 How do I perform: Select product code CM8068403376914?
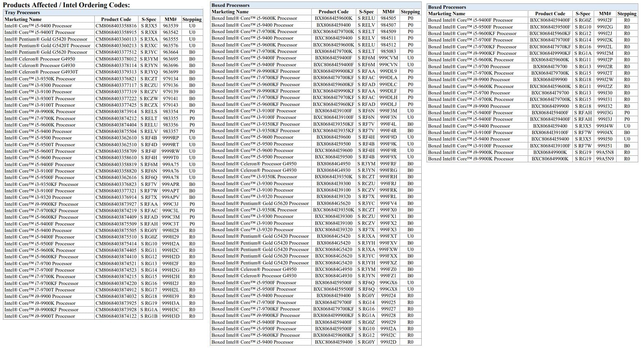click(116, 197)
